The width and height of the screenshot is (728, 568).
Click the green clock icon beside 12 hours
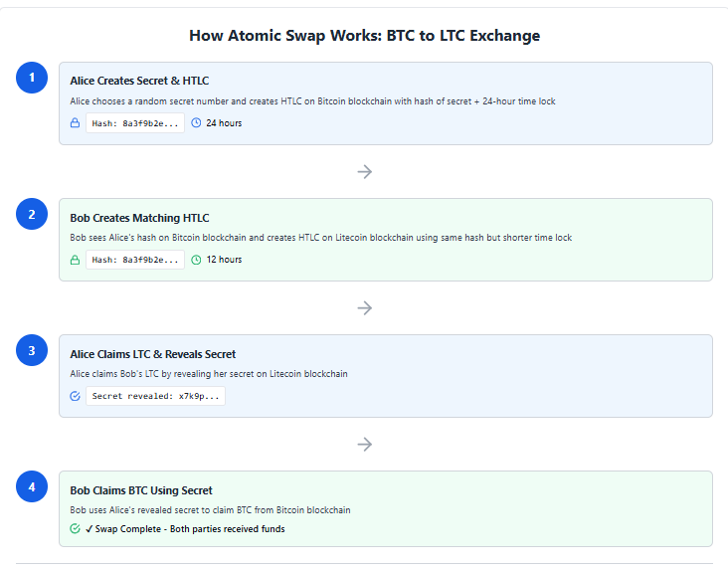point(196,260)
